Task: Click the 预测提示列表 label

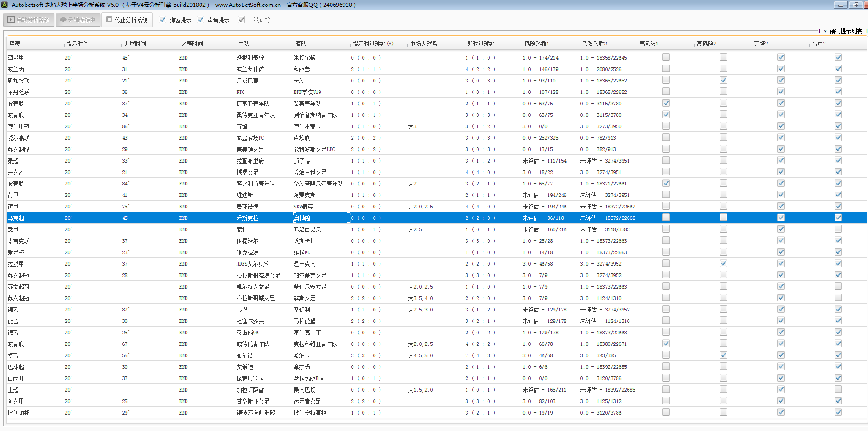Action: click(x=845, y=31)
